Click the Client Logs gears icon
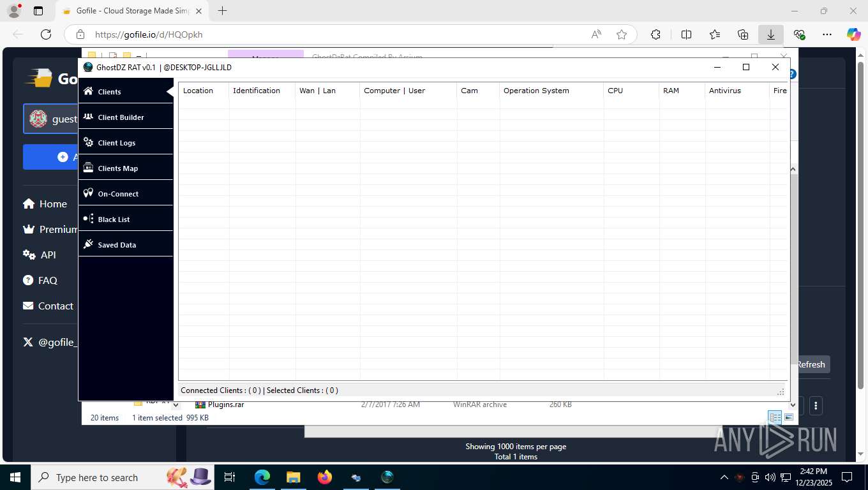Screen dimensions: 868x490 88,142
